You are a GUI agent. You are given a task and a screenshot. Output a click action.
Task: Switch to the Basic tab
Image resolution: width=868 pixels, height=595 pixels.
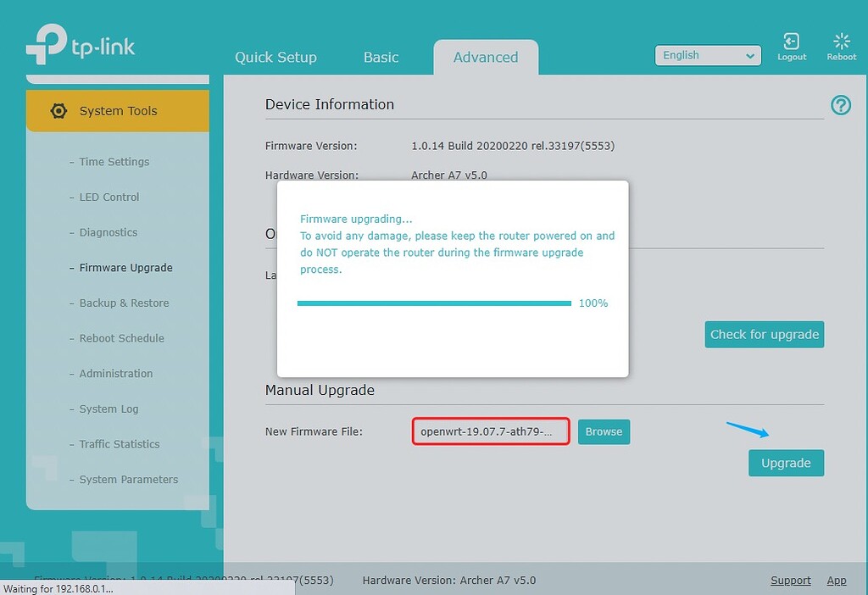tap(381, 57)
